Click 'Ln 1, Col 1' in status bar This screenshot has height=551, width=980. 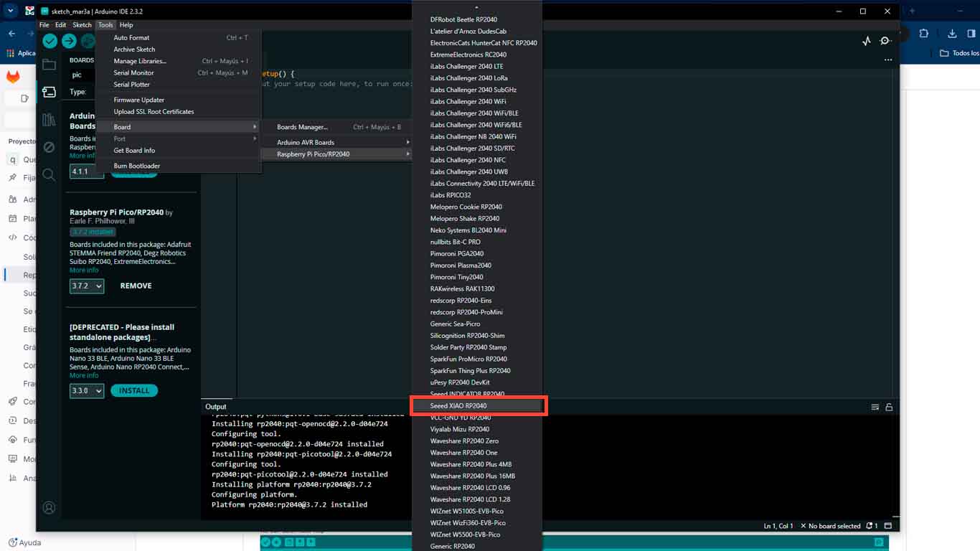[778, 526]
